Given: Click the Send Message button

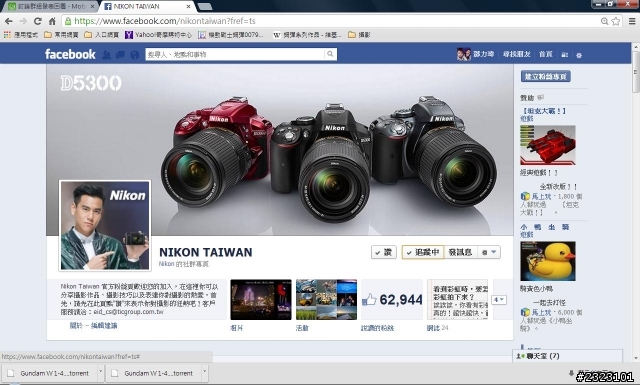Looking at the screenshot, I should click(460, 252).
